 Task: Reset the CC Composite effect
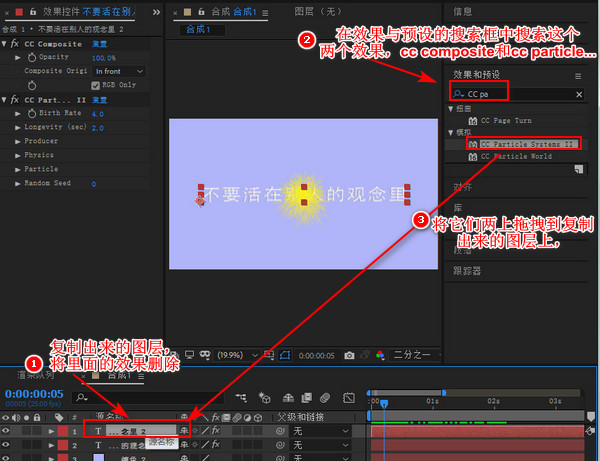(99, 44)
